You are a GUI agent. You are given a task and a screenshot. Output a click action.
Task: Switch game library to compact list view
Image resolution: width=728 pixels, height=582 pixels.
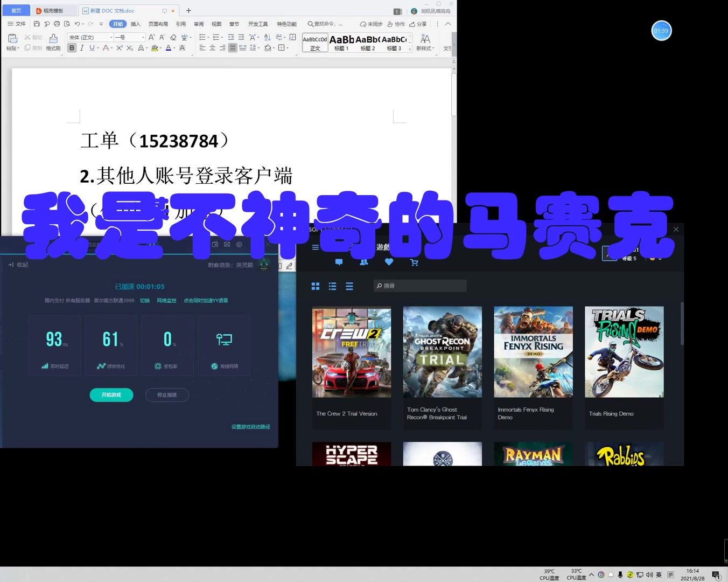(349, 286)
